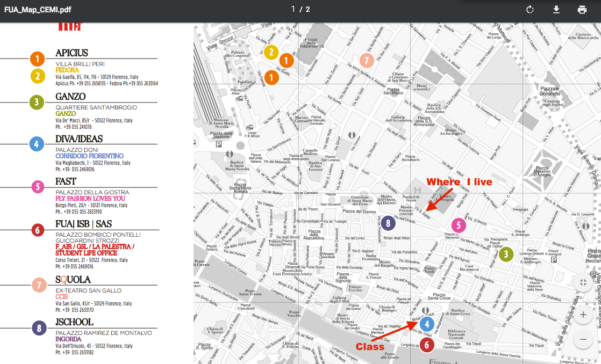Click blue circle 4 in the legend
601x364 pixels.
point(37,144)
